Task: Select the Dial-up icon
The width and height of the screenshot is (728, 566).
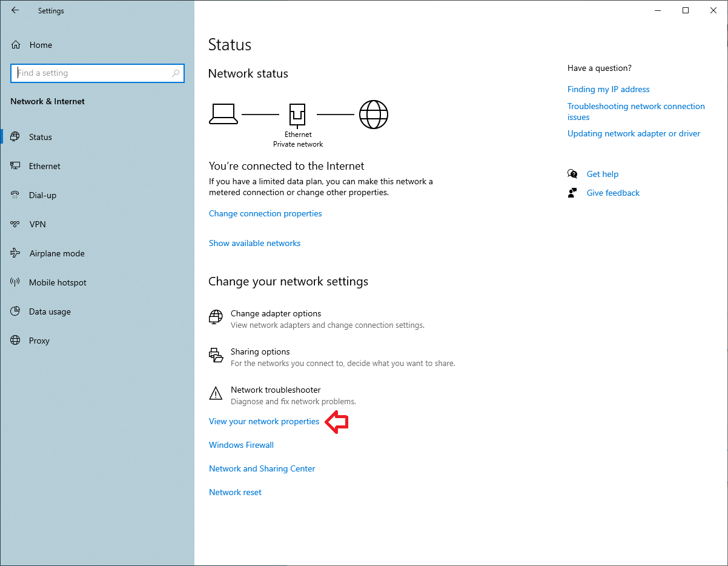Action: 16,195
